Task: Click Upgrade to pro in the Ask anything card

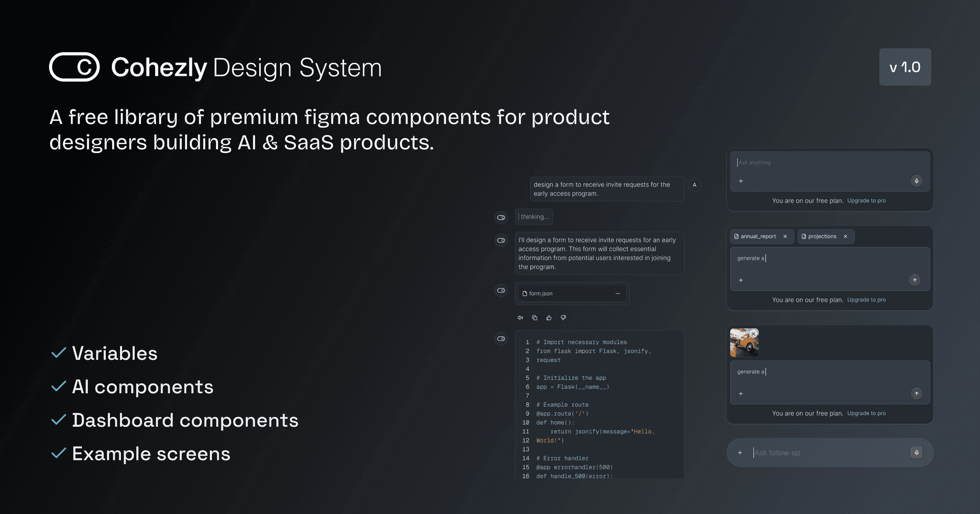Action: (x=866, y=200)
